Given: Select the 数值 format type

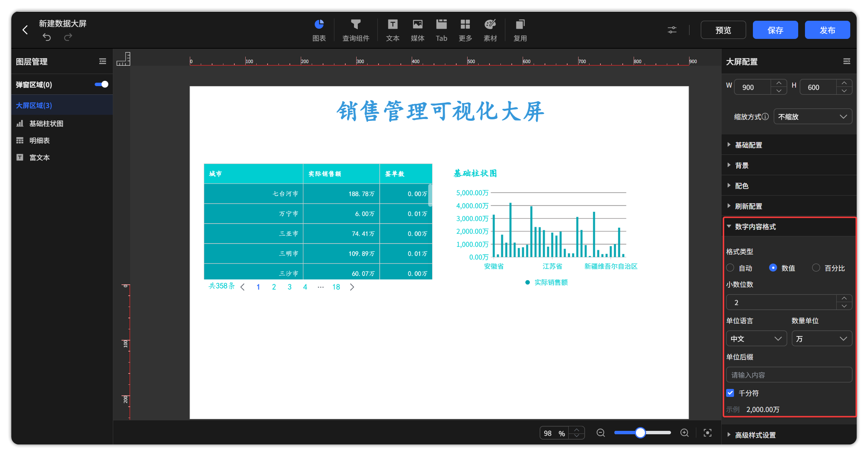Looking at the screenshot, I should tap(773, 268).
